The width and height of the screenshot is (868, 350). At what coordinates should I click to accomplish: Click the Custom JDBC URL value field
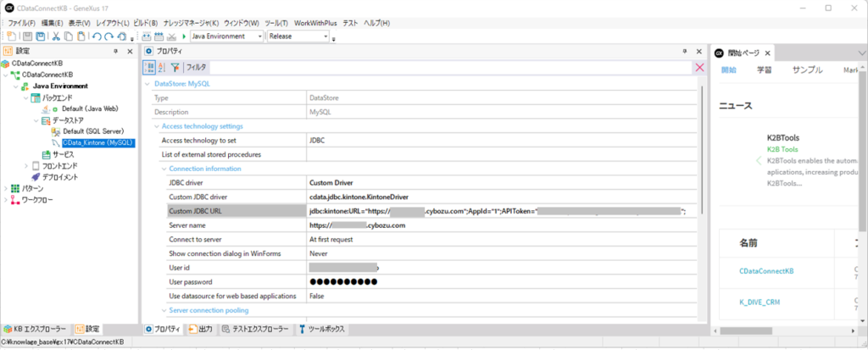pos(500,211)
